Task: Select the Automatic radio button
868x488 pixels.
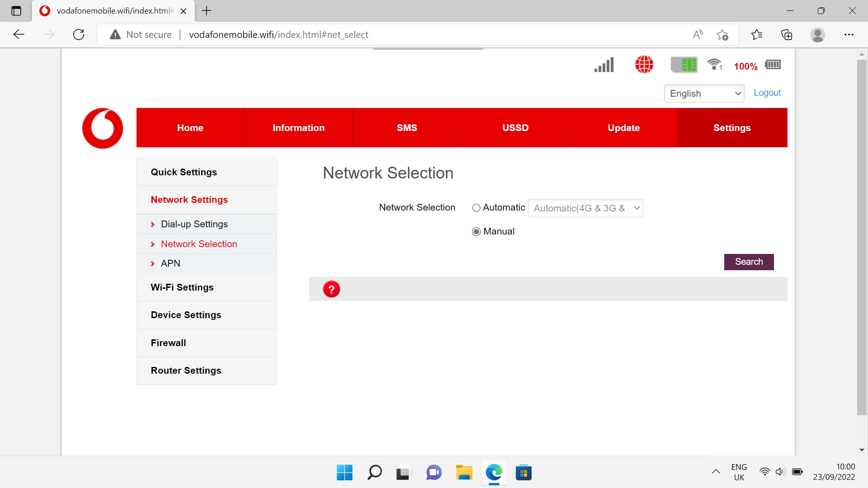Action: (476, 208)
